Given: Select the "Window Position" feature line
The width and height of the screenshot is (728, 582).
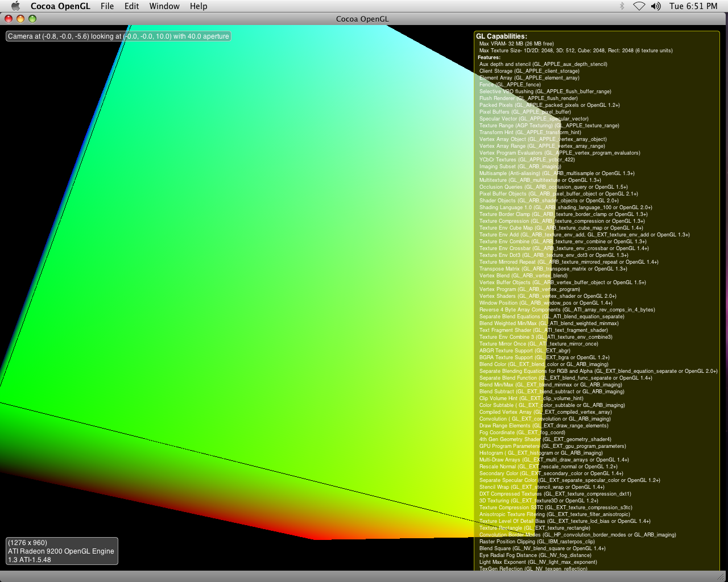Looking at the screenshot, I should coord(546,303).
